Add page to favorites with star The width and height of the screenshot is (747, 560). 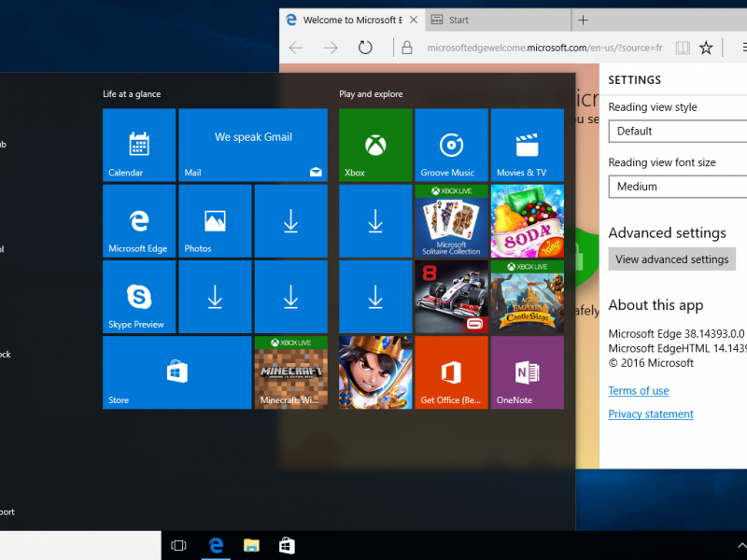706,48
